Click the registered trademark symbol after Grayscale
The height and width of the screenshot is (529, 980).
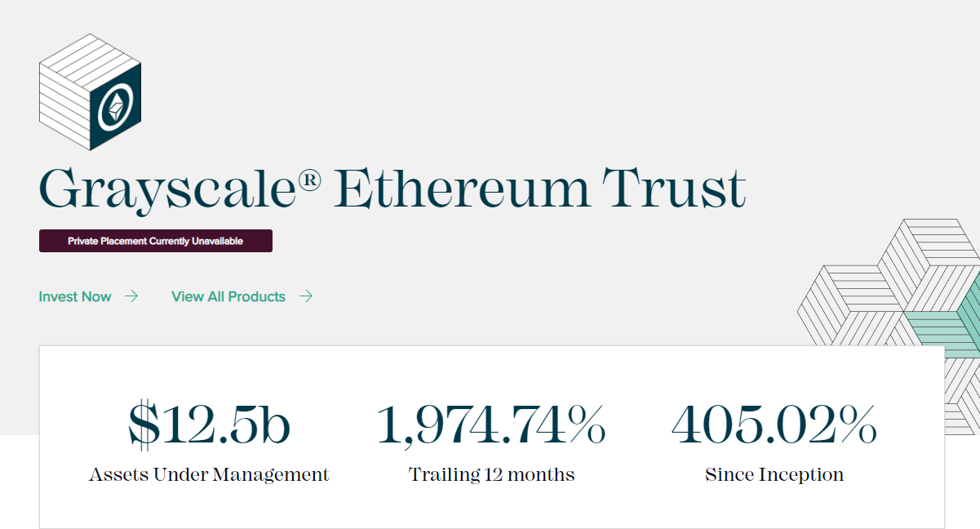309,183
